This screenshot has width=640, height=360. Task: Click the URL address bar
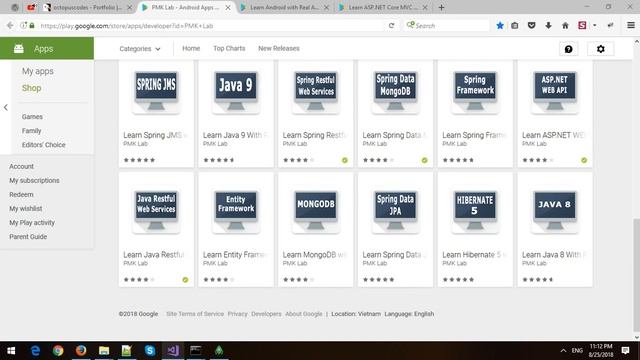[x=212, y=26]
